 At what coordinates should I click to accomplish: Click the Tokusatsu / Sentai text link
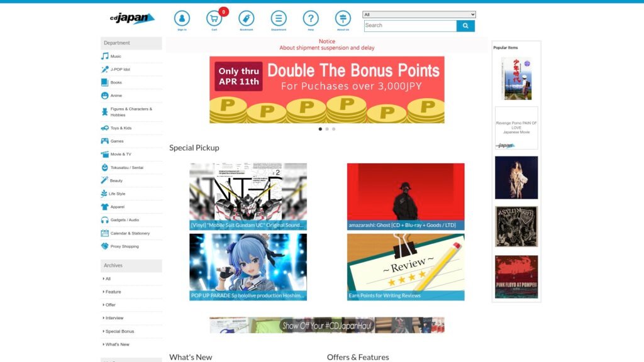click(127, 167)
